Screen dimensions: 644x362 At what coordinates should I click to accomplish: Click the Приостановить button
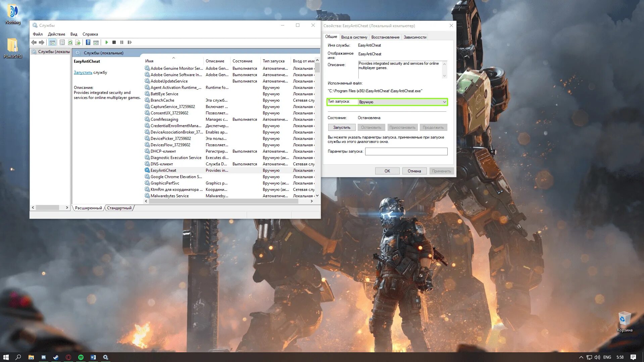click(402, 127)
